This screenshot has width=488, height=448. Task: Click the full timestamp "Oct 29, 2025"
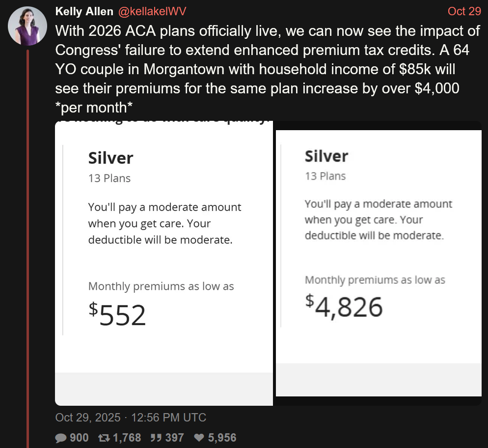click(88, 418)
